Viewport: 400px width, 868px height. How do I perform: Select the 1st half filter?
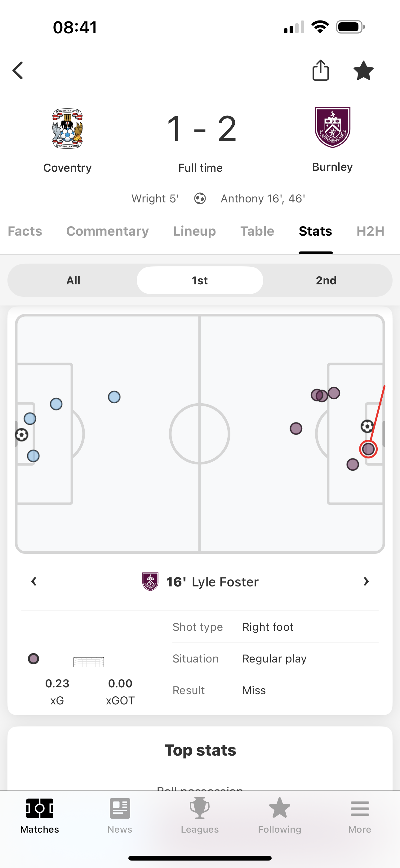pyautogui.click(x=200, y=280)
